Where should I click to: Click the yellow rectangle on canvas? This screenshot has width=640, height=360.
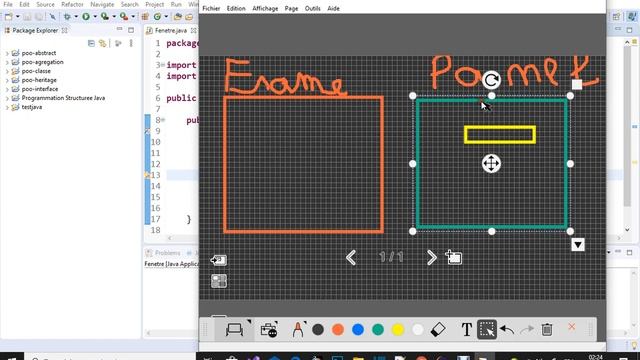click(x=500, y=135)
